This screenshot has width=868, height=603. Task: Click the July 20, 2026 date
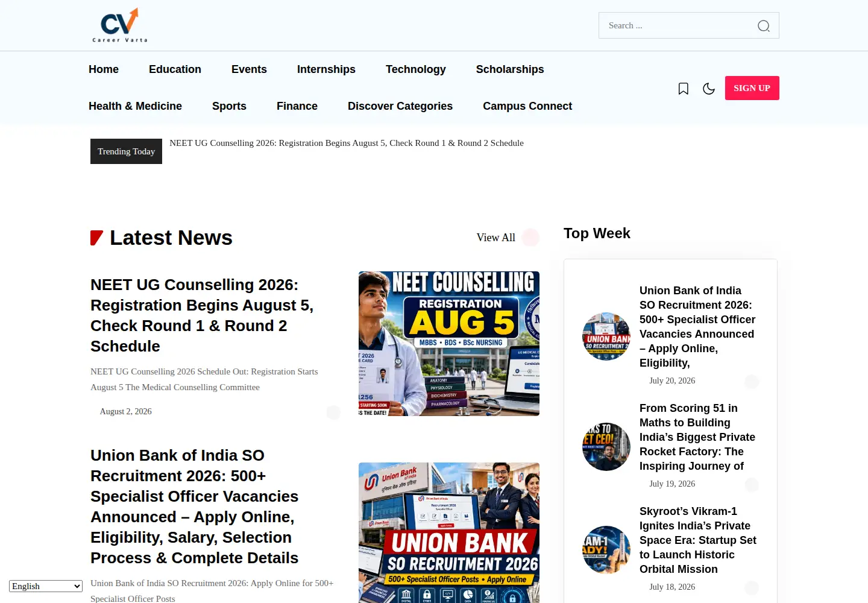tap(672, 380)
